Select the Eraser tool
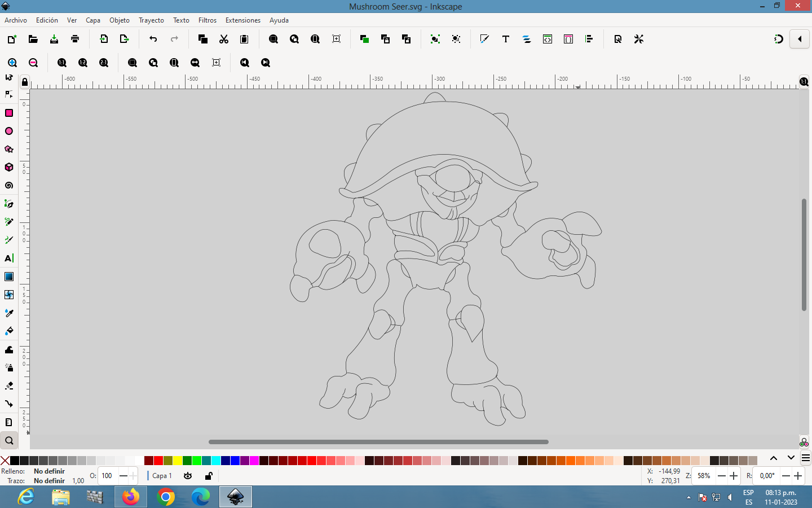 (9, 386)
